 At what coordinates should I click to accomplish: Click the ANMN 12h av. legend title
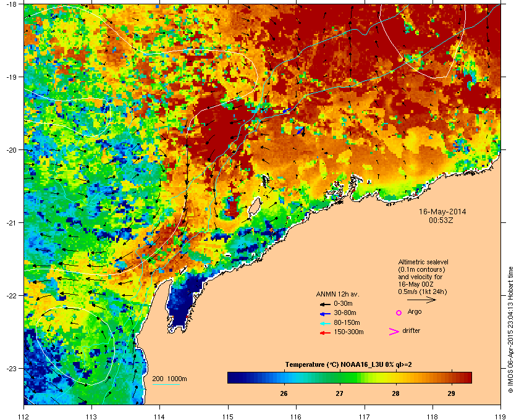(337, 294)
